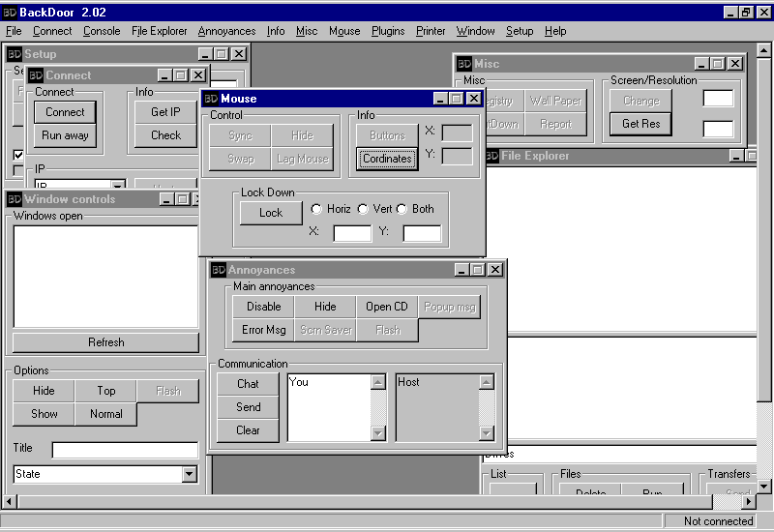Screen dimensions: 774x532
Task: Click the BD icon in the Window controls title bar
Action: (14, 199)
